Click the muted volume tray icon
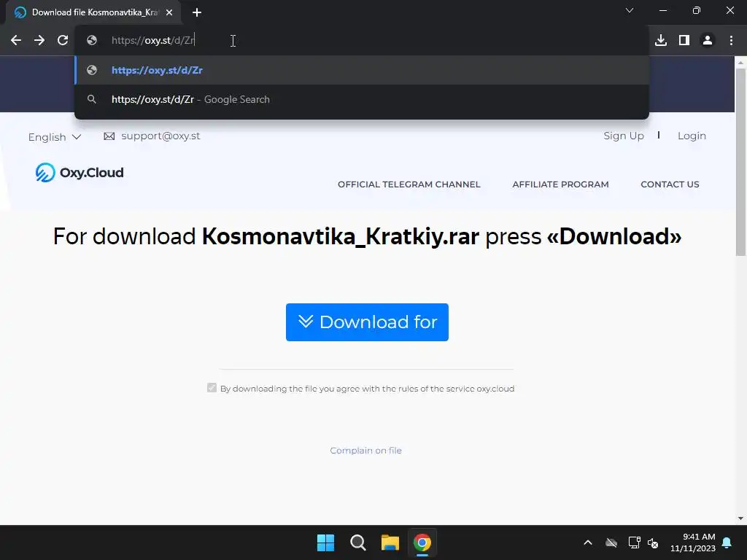This screenshot has height=560, width=747. tap(653, 542)
